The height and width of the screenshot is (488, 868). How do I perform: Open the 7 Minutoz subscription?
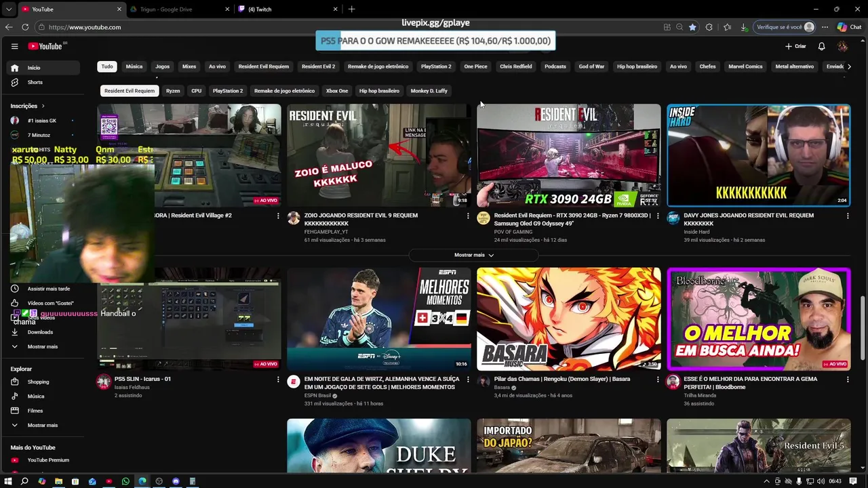43,135
